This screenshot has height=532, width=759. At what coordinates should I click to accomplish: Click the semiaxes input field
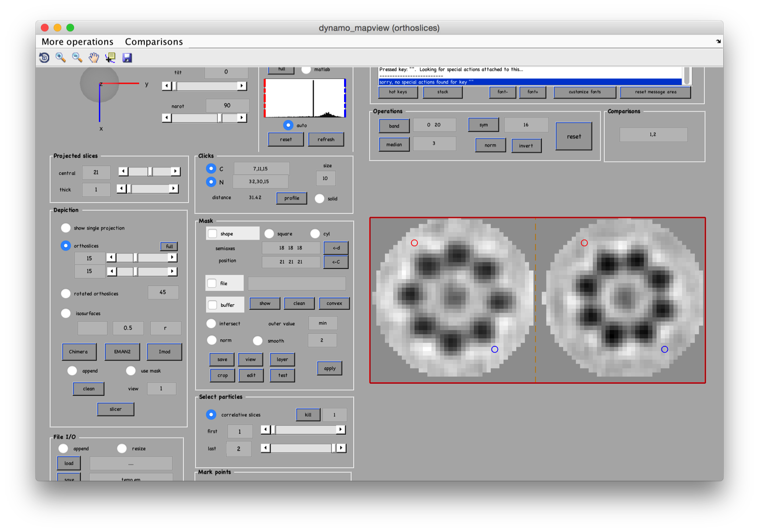[x=290, y=248]
